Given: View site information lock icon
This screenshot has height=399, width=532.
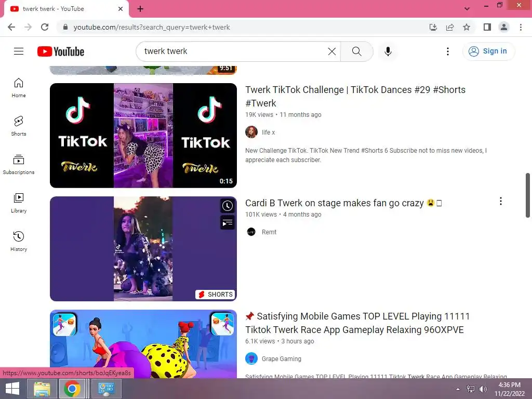Looking at the screenshot, I should tap(65, 27).
